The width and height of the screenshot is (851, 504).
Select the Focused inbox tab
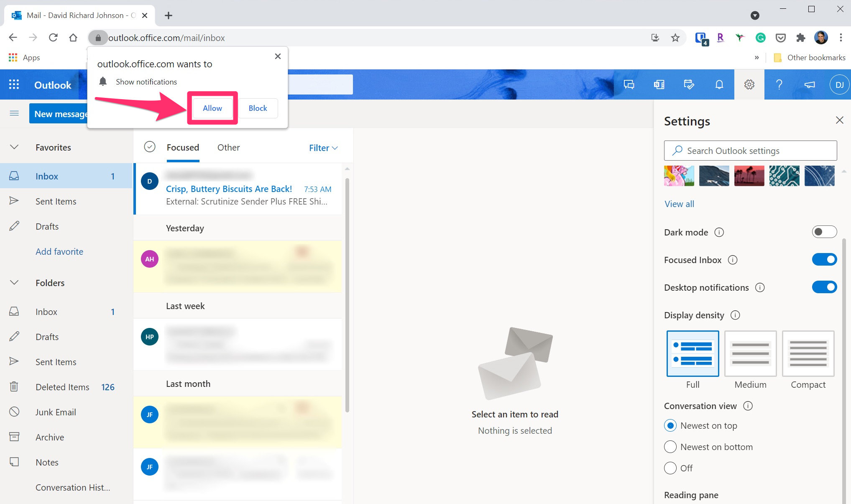(183, 147)
